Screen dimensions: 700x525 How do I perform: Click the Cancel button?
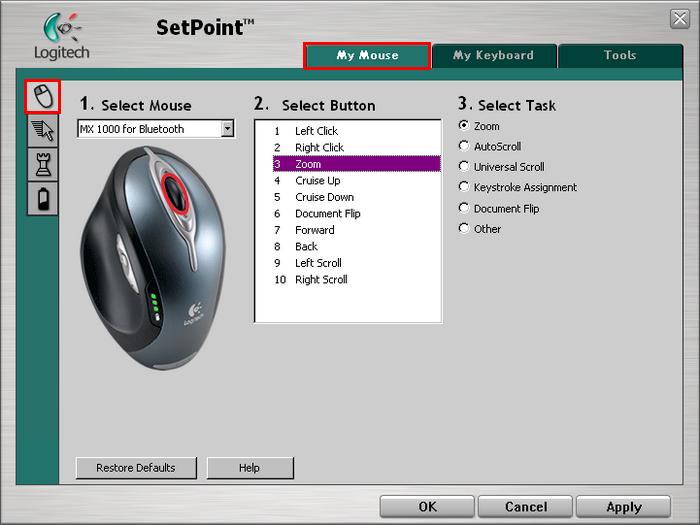(x=525, y=507)
